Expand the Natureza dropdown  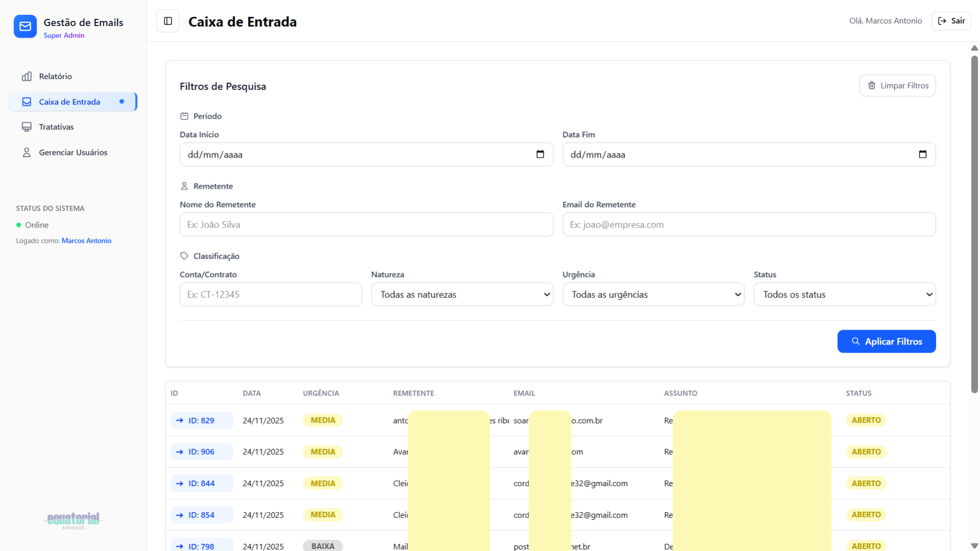[x=462, y=294]
